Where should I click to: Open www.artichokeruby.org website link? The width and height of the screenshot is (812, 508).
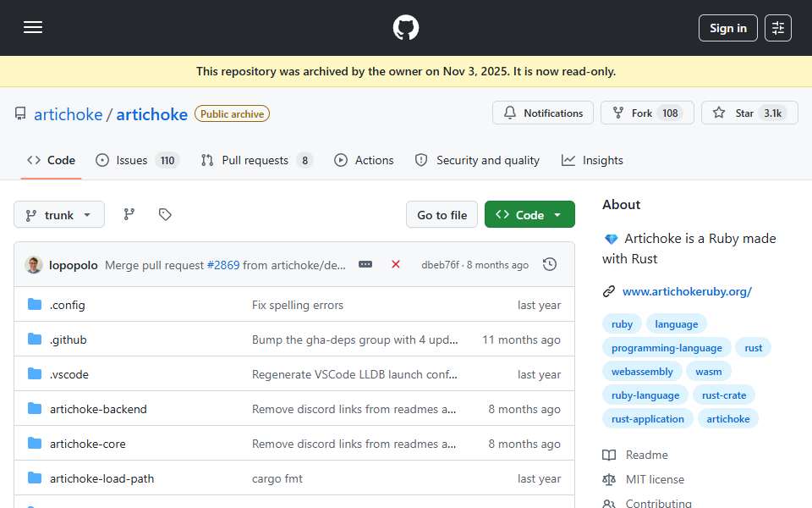[687, 291]
